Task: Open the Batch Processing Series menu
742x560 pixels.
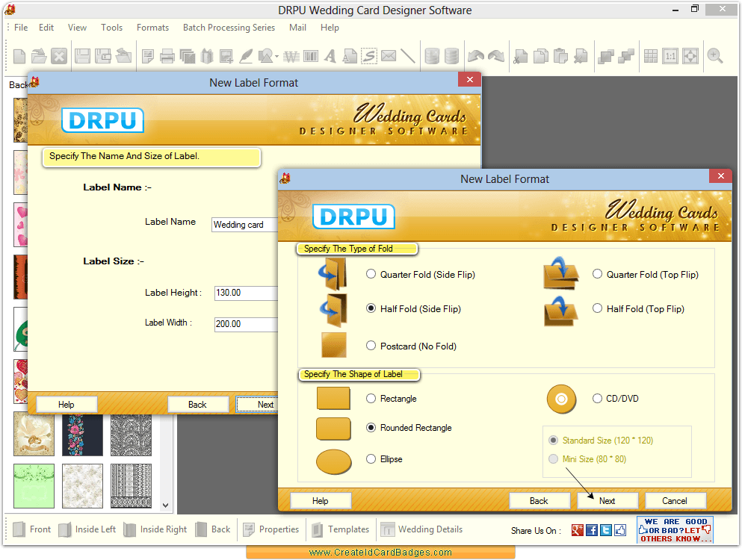Action: 229,28
